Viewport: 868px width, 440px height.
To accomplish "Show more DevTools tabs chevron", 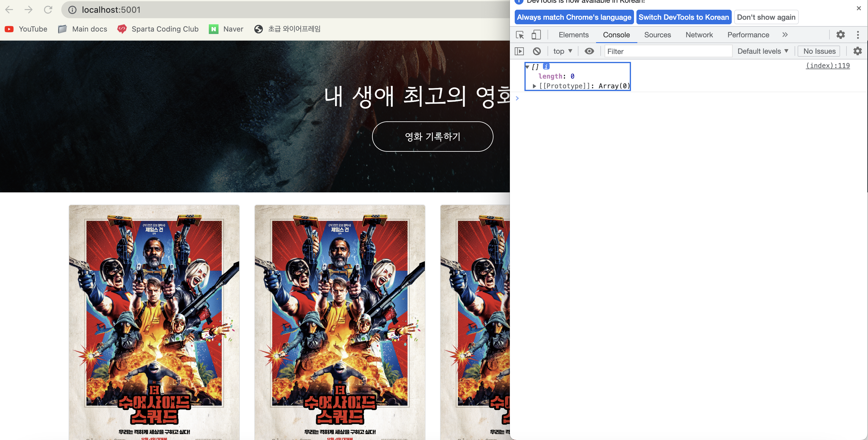I will [x=785, y=35].
